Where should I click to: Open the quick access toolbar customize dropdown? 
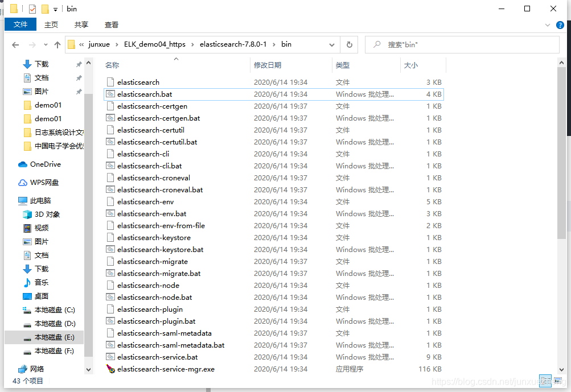(x=55, y=10)
